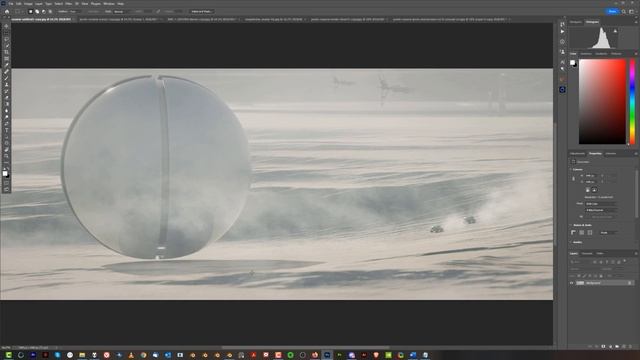Open the bit depth dropdown in Properties
Image resolution: width=640 pixels, height=360 pixels.
point(601,210)
